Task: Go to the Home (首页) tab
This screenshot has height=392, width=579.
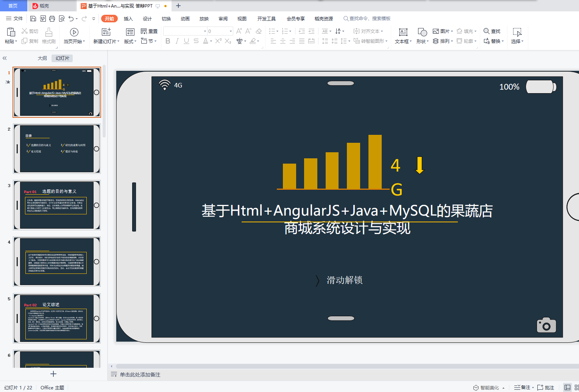Action: tap(13, 6)
